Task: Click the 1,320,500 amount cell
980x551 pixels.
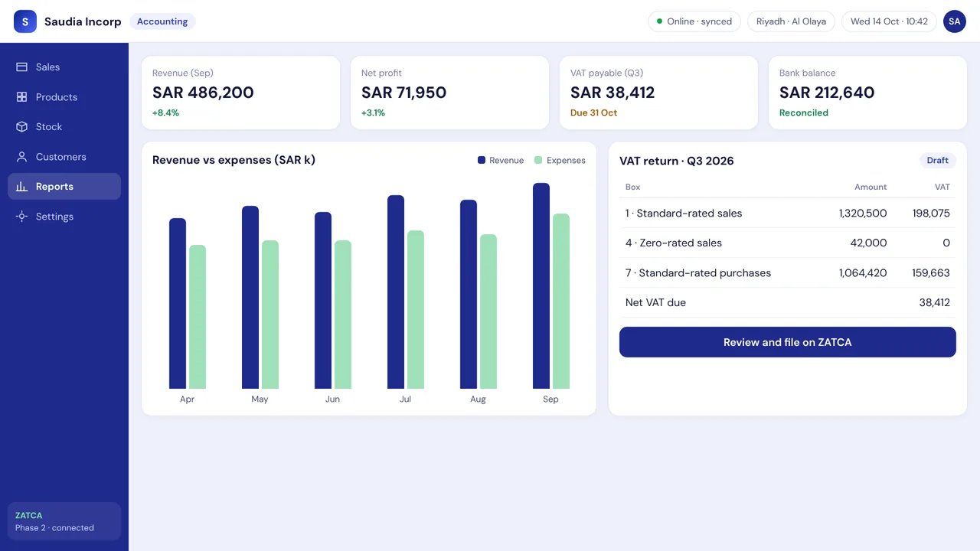Action: click(863, 214)
